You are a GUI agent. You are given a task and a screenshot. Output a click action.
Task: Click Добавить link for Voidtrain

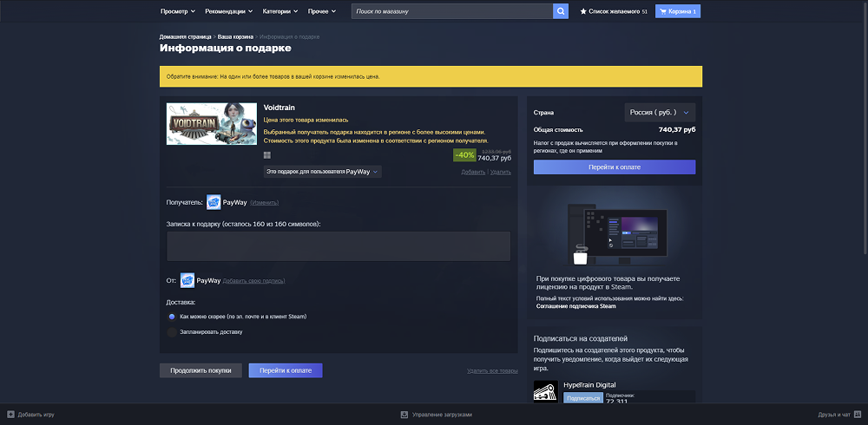[473, 172]
